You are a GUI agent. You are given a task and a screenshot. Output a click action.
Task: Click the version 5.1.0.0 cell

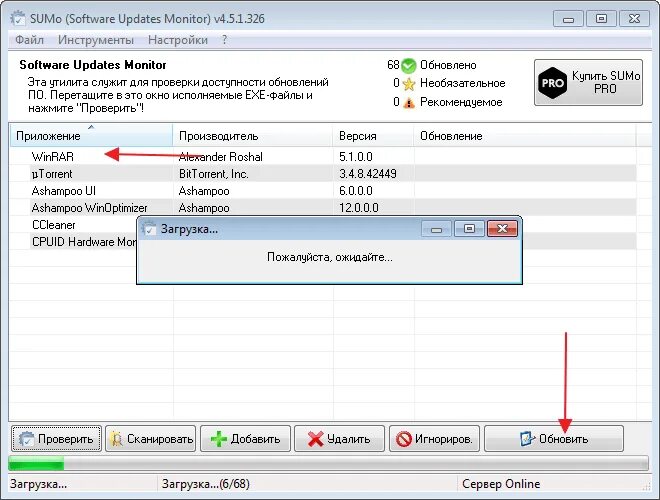click(356, 157)
